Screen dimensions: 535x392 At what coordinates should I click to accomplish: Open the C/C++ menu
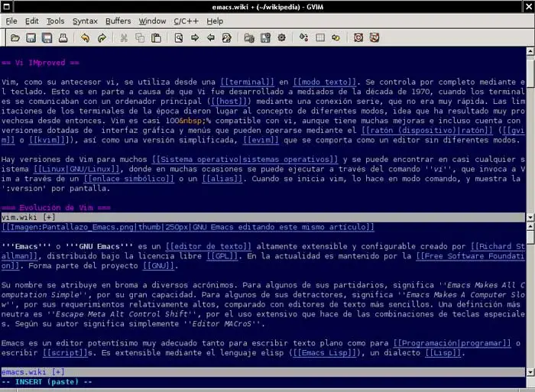(186, 21)
